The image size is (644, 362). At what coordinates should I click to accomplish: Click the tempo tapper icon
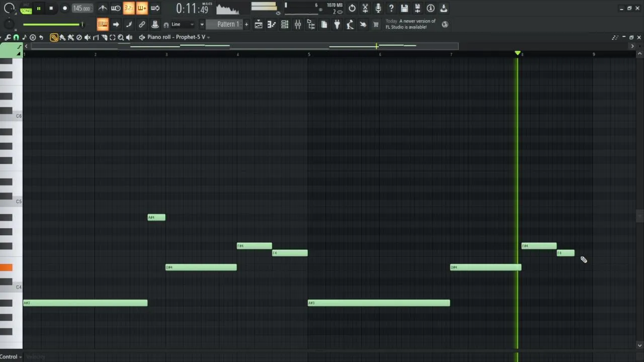[x=350, y=24]
